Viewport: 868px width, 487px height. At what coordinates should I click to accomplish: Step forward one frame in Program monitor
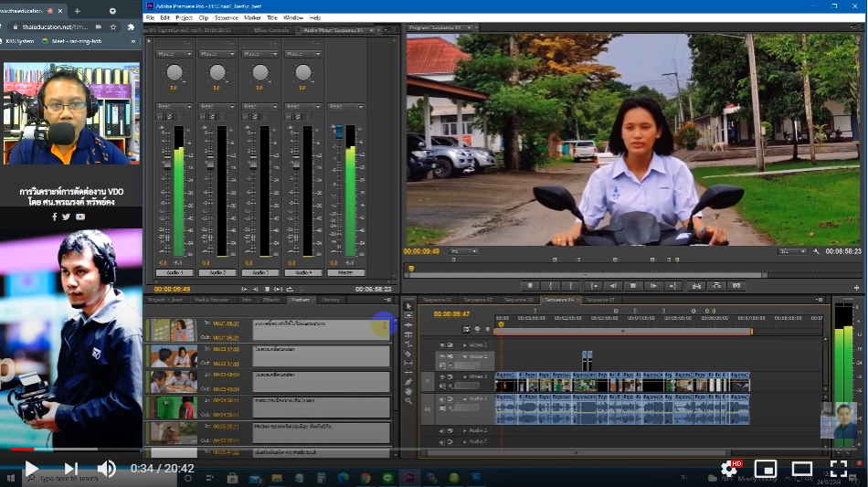point(653,286)
